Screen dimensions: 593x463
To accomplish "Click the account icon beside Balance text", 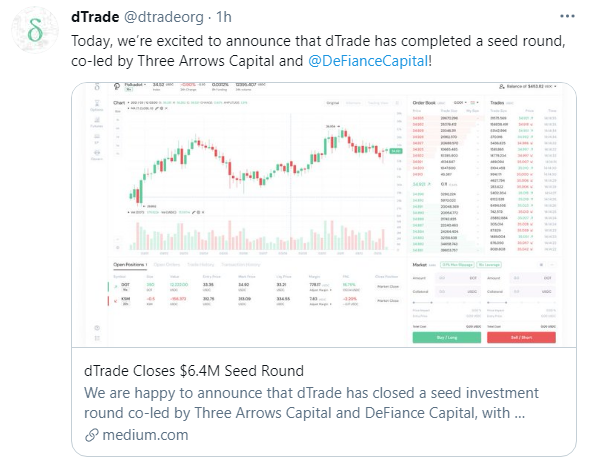I will click(501, 87).
